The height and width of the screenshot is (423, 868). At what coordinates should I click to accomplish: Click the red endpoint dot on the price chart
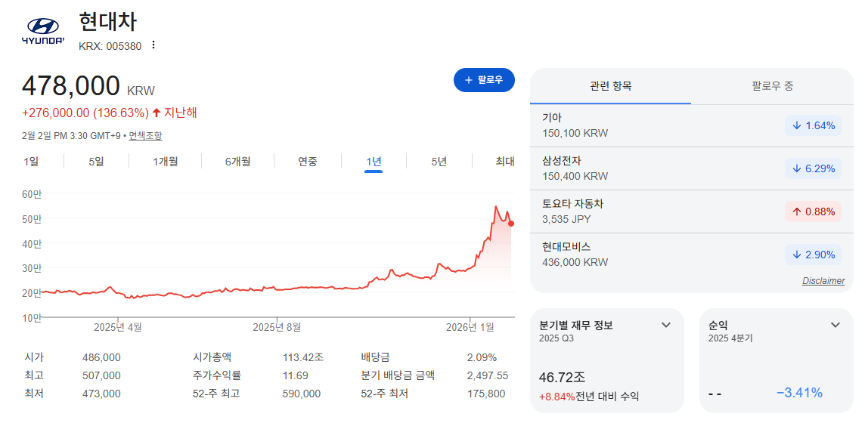pos(511,224)
